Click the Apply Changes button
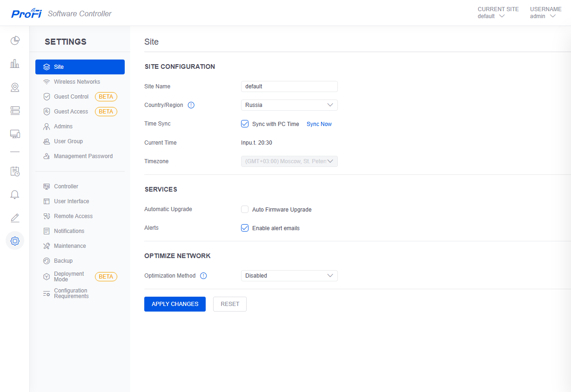 coord(175,304)
